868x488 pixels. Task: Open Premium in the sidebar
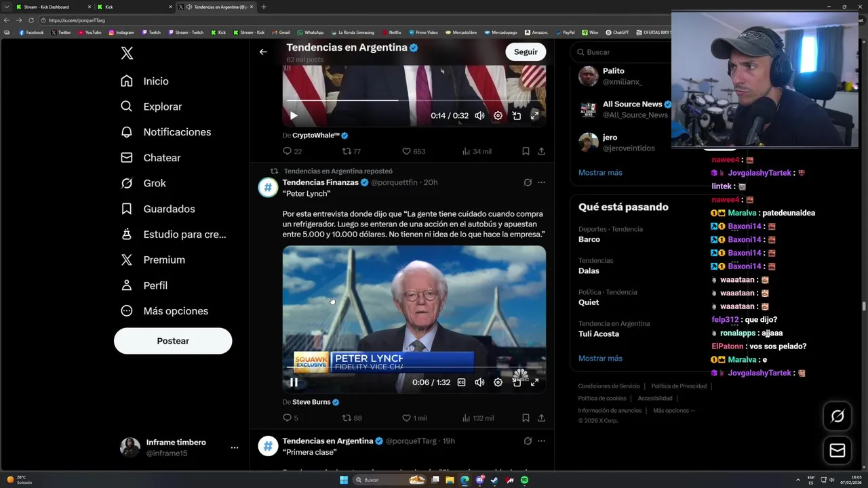click(153, 260)
